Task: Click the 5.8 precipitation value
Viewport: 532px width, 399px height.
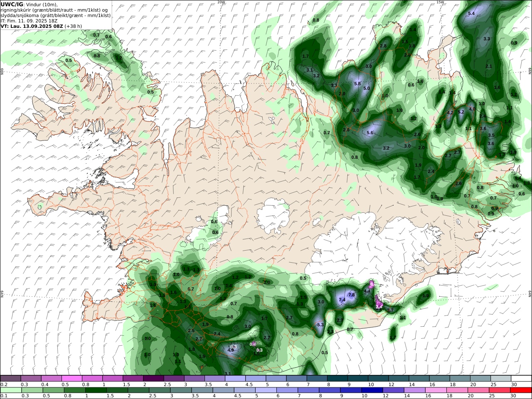Action: (357, 84)
